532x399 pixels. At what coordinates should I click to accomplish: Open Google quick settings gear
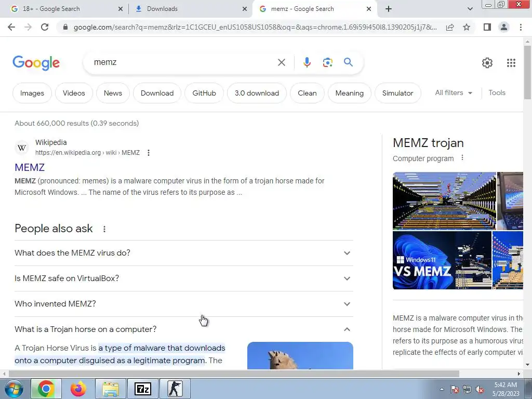(487, 63)
